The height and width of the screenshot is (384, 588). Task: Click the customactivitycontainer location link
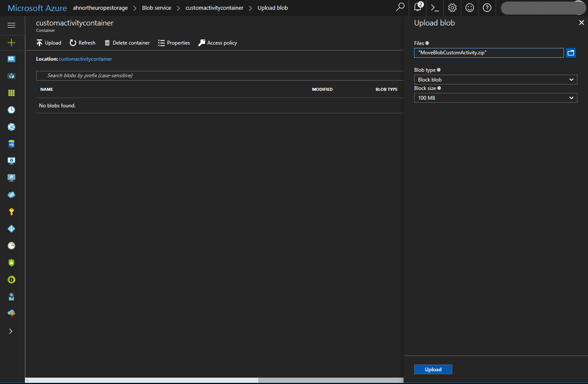(x=85, y=59)
